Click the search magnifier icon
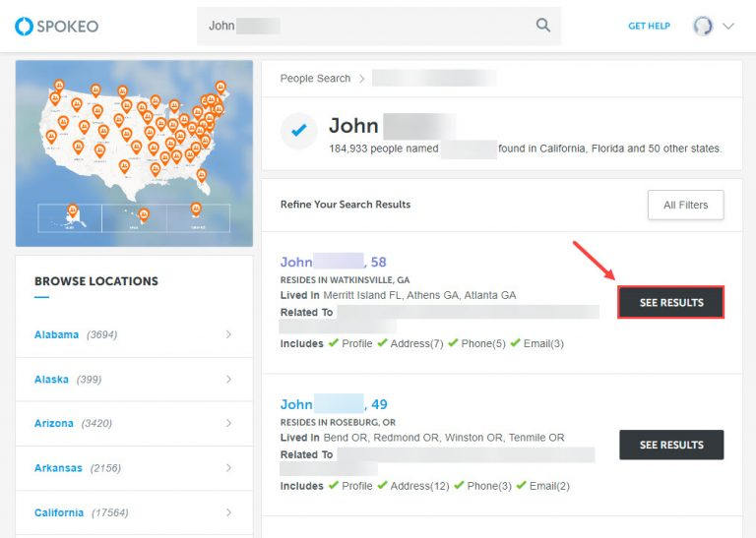The width and height of the screenshot is (756, 538). coord(543,26)
